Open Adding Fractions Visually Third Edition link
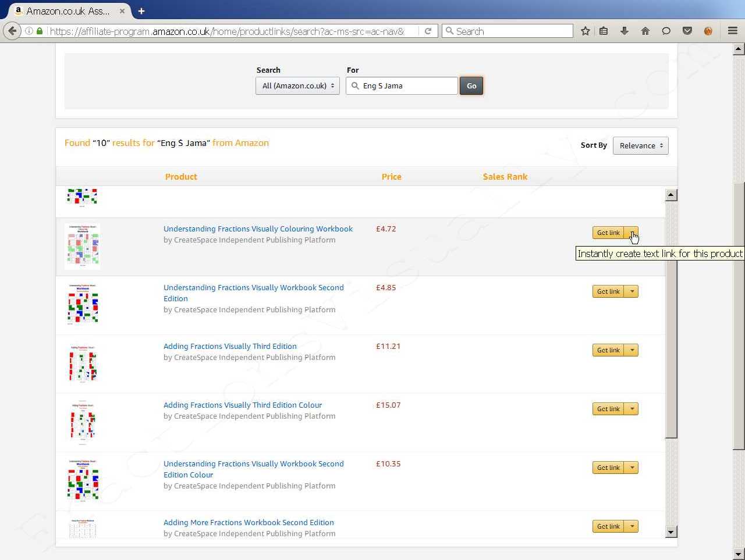 (x=230, y=346)
